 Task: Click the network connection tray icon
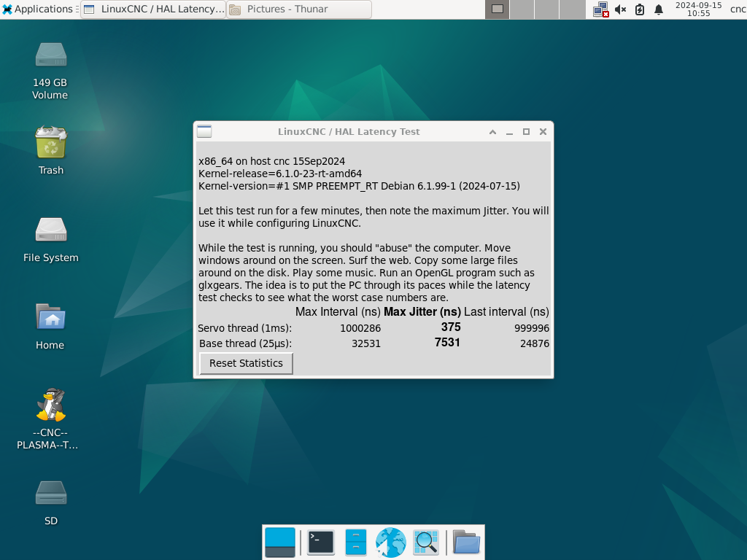tap(601, 9)
